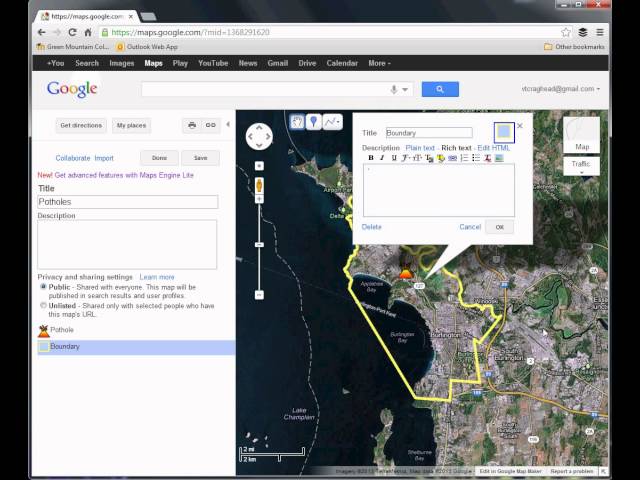Click the underline formatting icon
640x480 pixels.
pos(394,158)
